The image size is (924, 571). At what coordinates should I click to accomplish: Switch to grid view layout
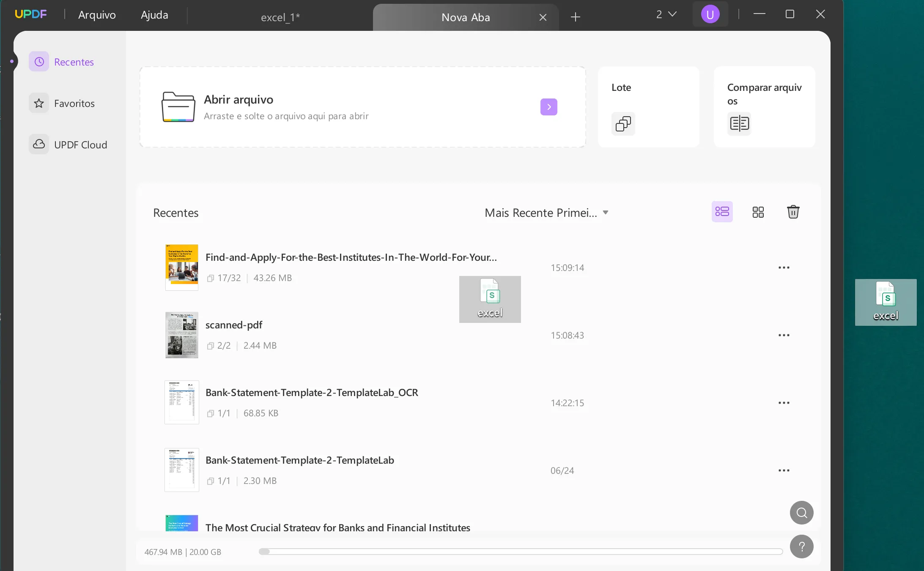pyautogui.click(x=758, y=212)
